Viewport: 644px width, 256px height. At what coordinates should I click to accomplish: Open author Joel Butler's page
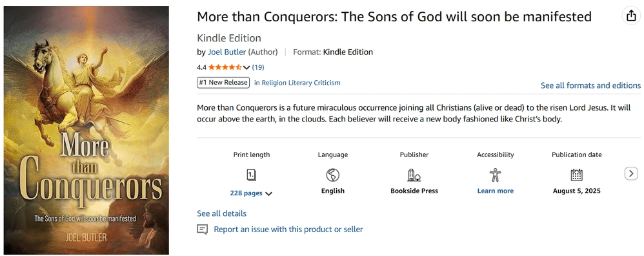point(226,52)
